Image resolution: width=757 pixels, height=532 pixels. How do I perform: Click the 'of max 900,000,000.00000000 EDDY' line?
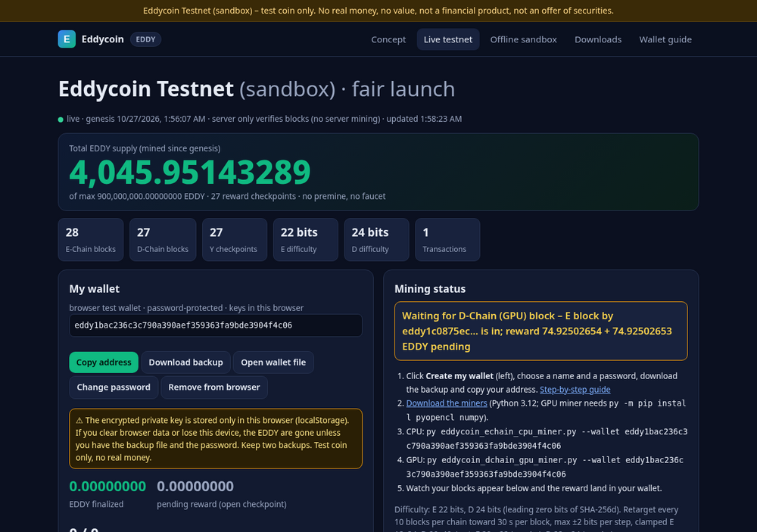tap(227, 197)
